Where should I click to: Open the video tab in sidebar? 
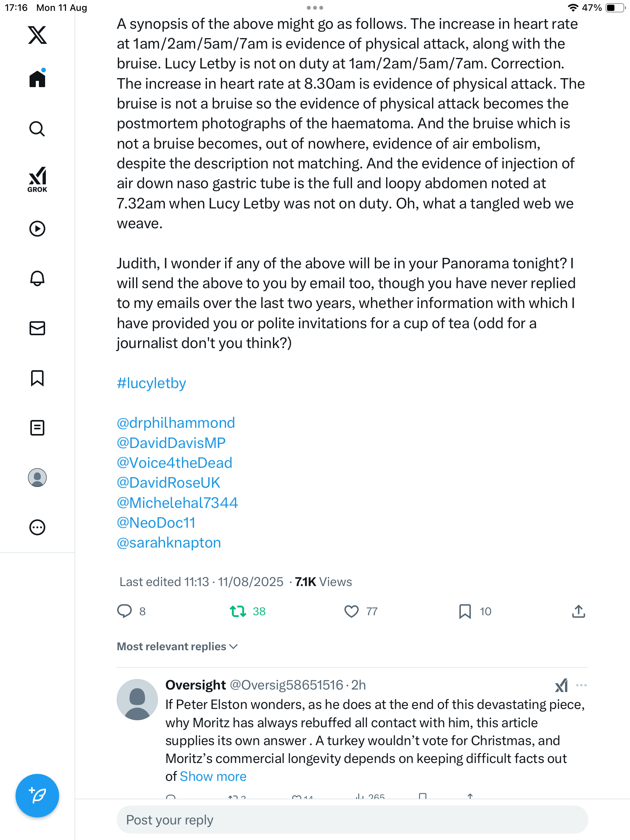tap(37, 229)
